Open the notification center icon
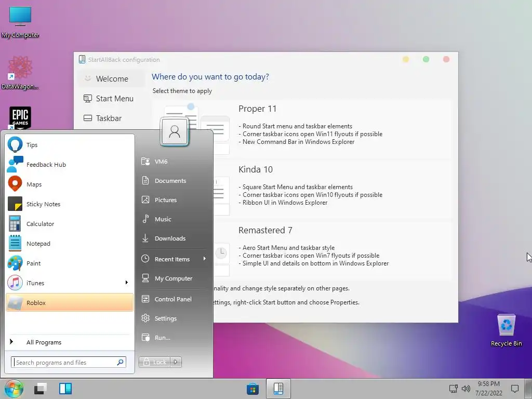This screenshot has width=532, height=399. [515, 389]
